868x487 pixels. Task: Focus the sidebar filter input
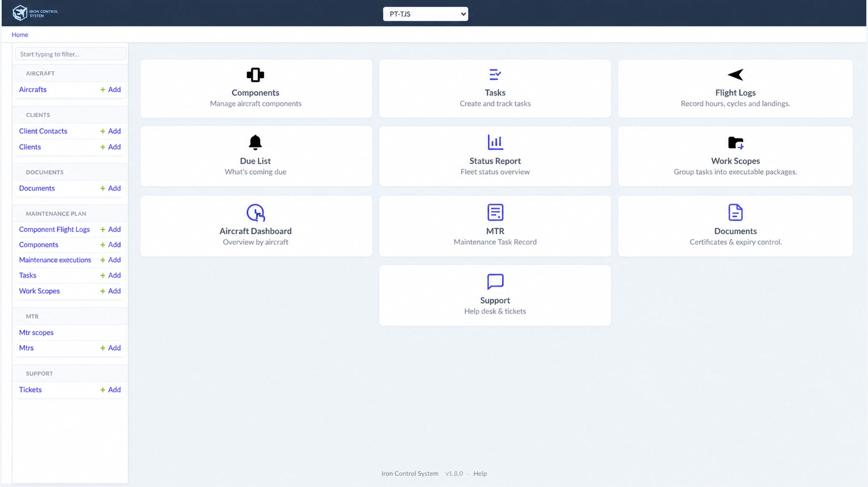point(71,54)
